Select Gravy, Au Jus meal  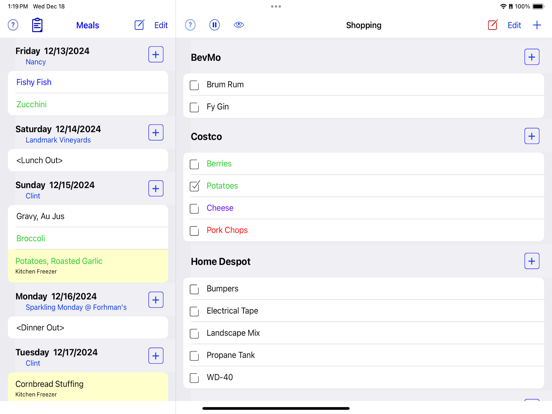coord(88,216)
